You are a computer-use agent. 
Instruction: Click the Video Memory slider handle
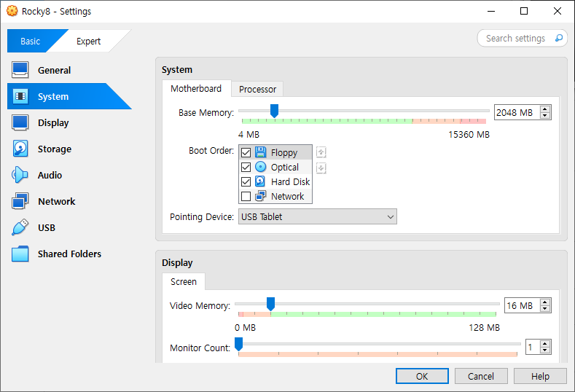270,304
